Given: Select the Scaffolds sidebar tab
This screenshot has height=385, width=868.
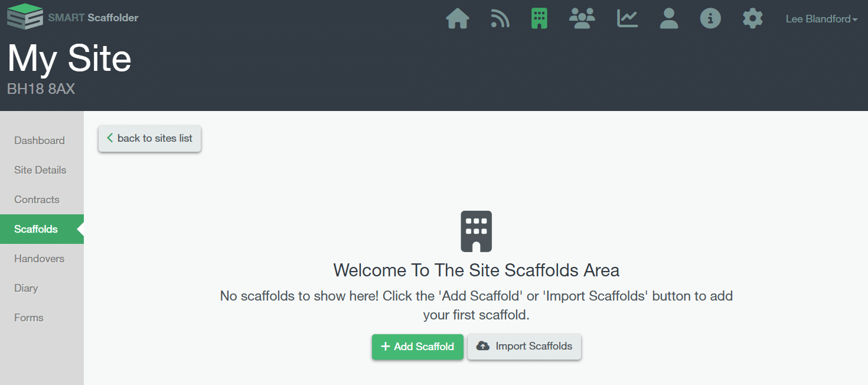Looking at the screenshot, I should [x=36, y=229].
